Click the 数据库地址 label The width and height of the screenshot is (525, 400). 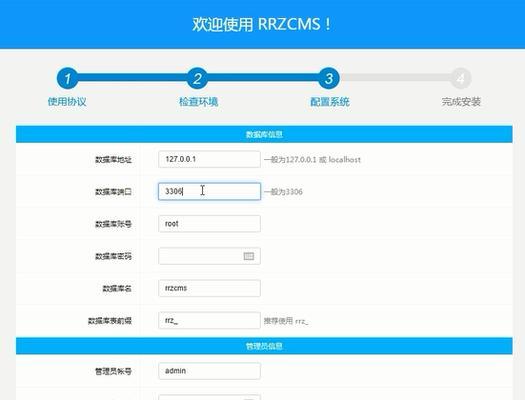coord(114,160)
